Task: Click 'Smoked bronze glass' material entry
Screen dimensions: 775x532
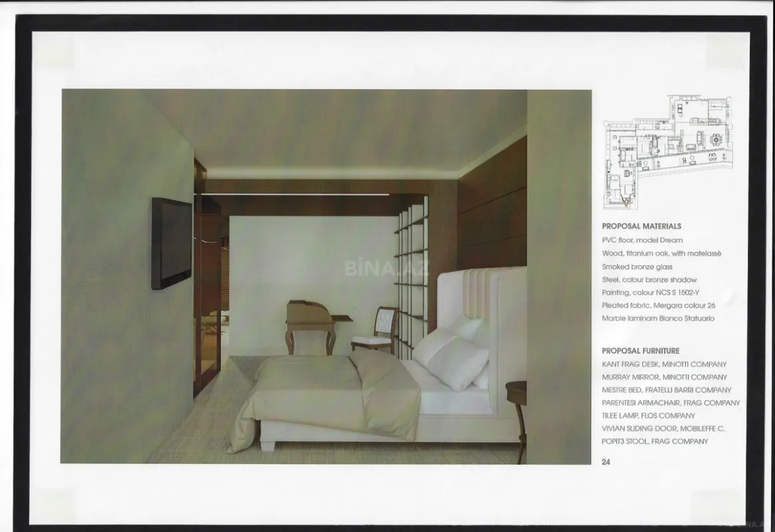Action: 637,266
